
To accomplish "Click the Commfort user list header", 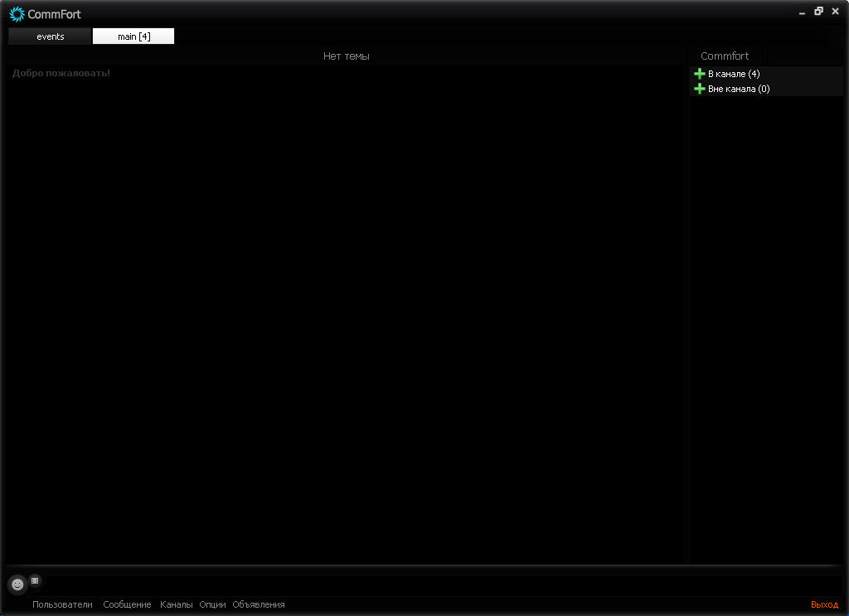I will [x=725, y=56].
